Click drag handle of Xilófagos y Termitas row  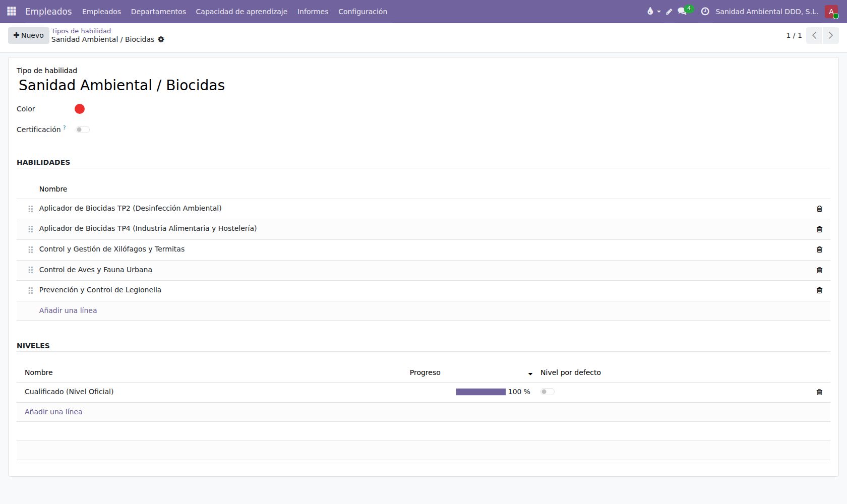pyautogui.click(x=30, y=249)
